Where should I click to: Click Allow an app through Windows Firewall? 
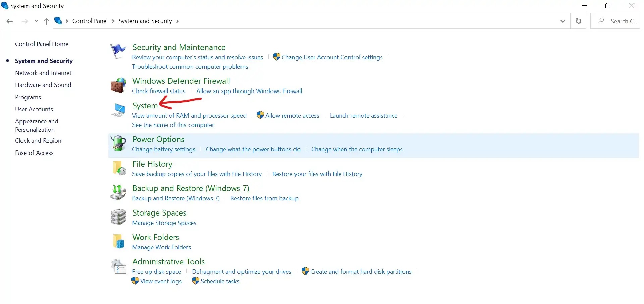click(x=249, y=91)
